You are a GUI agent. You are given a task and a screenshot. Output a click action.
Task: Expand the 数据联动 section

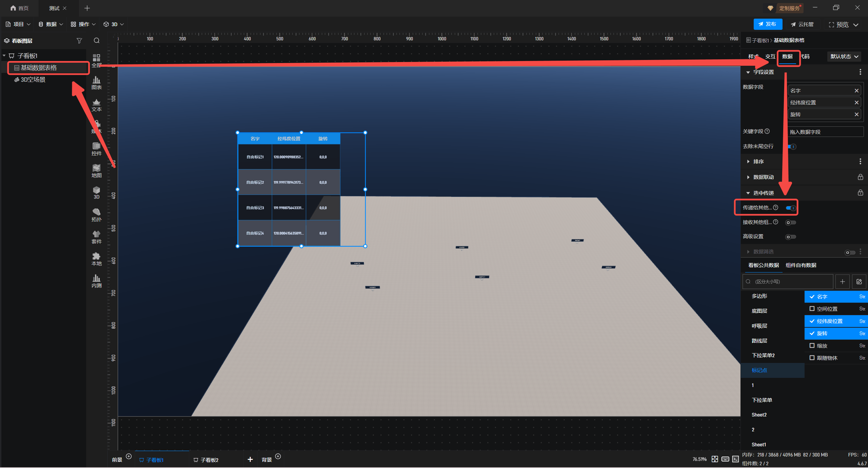click(x=763, y=177)
